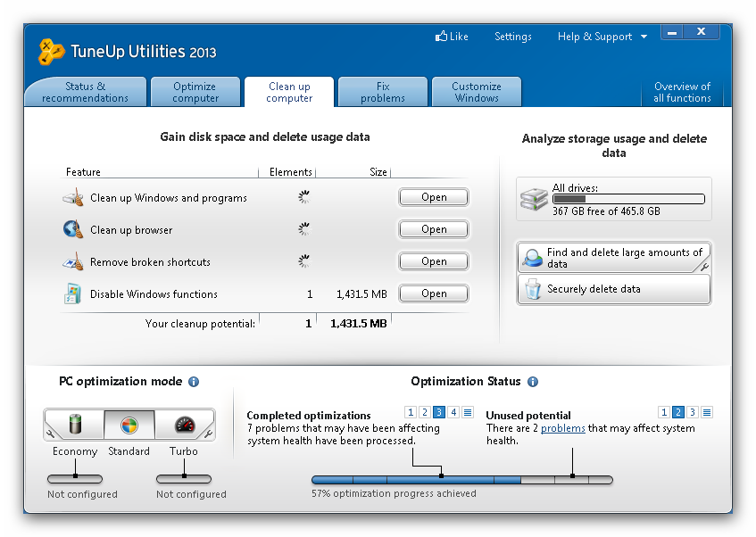The image size is (756, 537).
Task: Follow the problems link under Unused potential
Action: click(562, 428)
